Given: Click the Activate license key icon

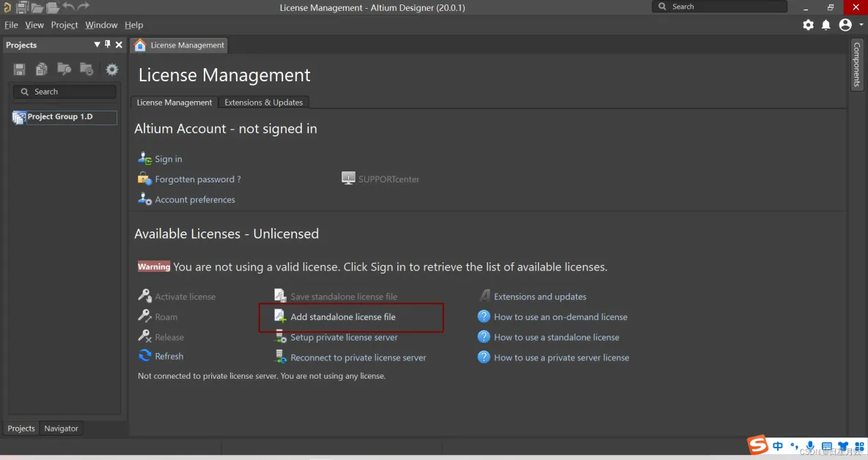Looking at the screenshot, I should click(144, 296).
